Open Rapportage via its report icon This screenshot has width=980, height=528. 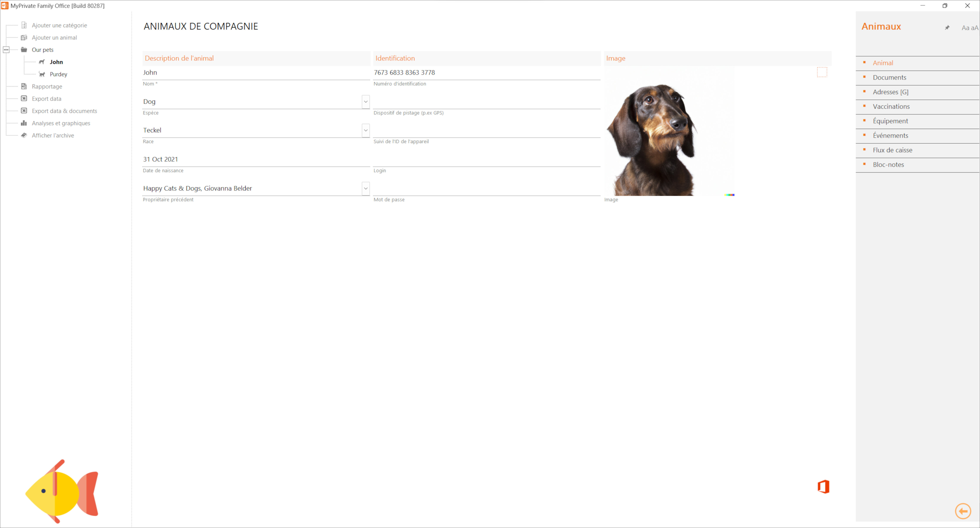tap(24, 86)
